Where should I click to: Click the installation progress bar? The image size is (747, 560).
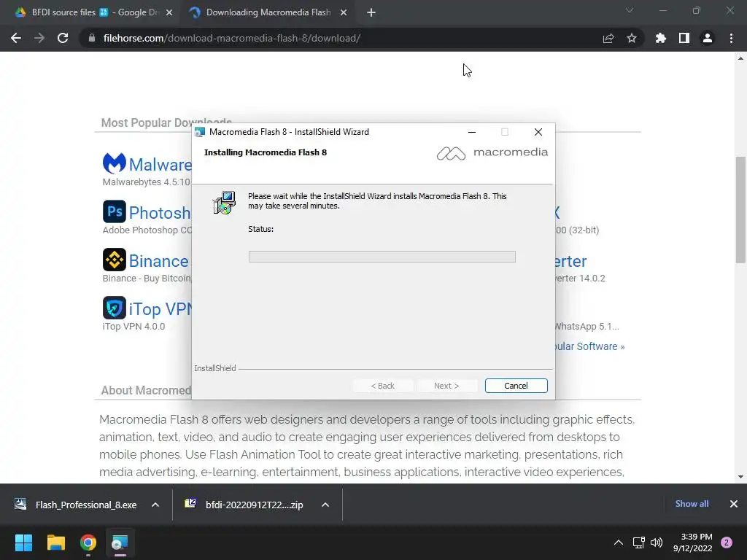tap(382, 257)
